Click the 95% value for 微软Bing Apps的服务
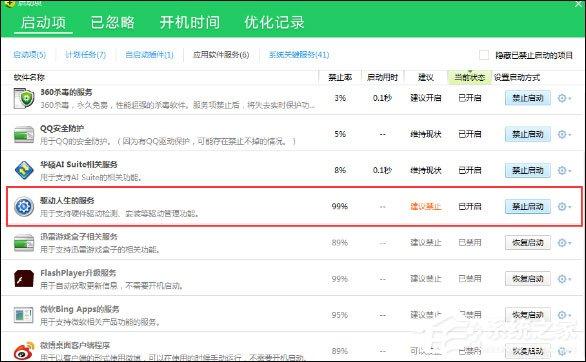 (x=340, y=315)
